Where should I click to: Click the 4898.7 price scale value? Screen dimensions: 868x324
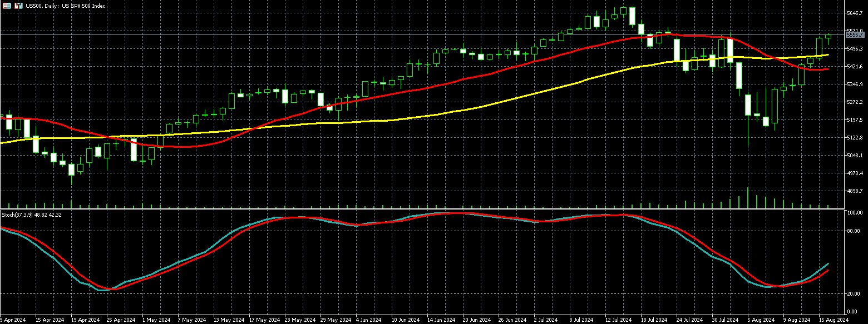pos(855,191)
